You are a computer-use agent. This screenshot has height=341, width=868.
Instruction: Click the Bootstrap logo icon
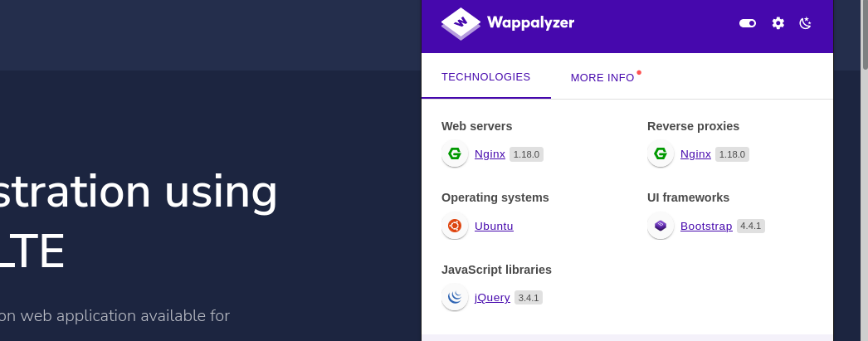click(661, 226)
